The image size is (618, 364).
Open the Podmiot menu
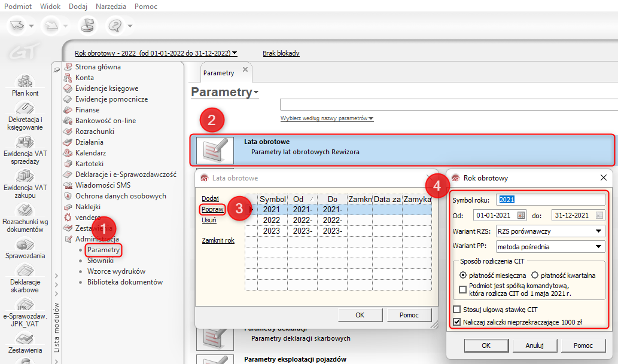tap(18, 7)
